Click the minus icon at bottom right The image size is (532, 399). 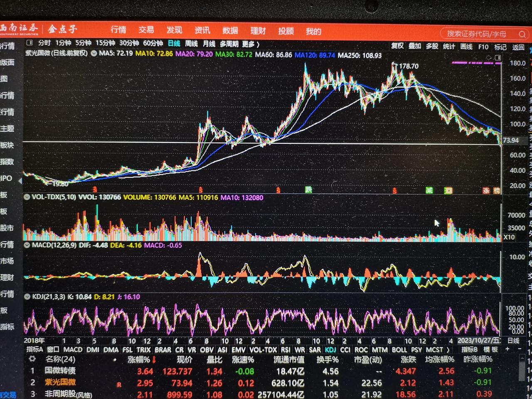pos(520,349)
